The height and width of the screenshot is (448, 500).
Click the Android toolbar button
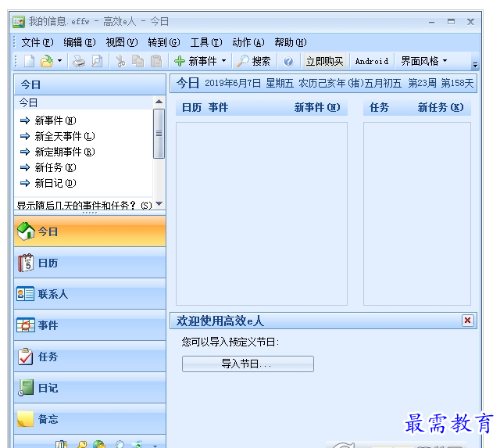tap(372, 61)
